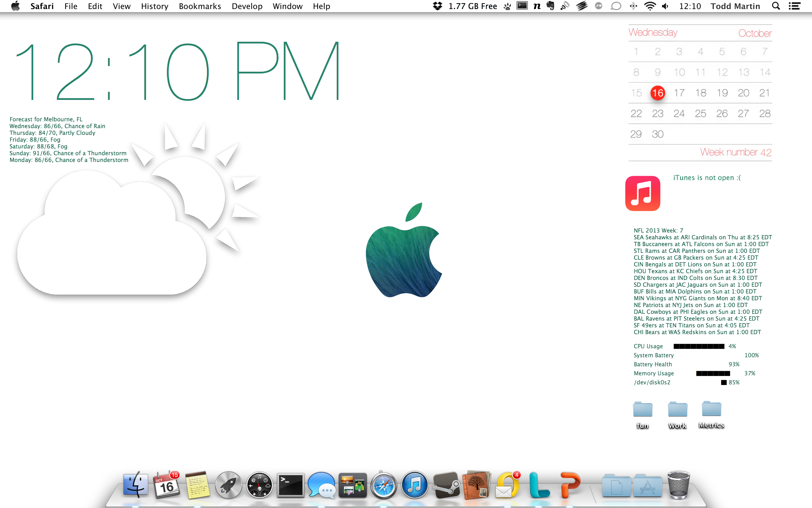This screenshot has height=508, width=812.
Task: Click the red iTunes music note widget icon
Action: click(x=643, y=193)
